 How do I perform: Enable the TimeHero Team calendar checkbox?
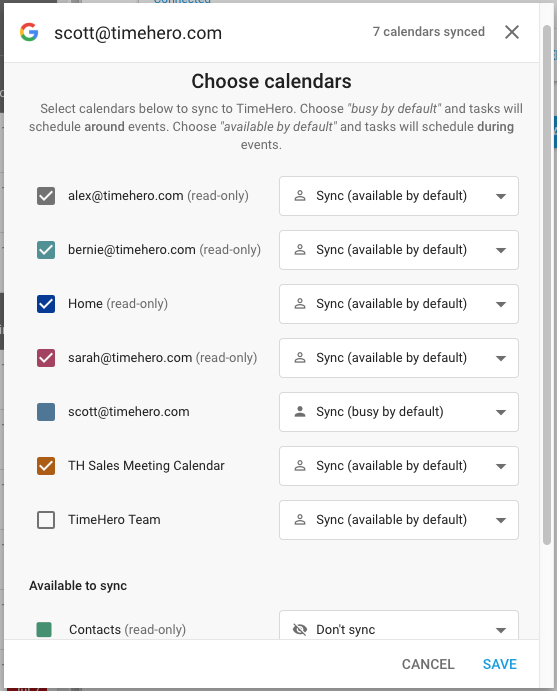[46, 520]
